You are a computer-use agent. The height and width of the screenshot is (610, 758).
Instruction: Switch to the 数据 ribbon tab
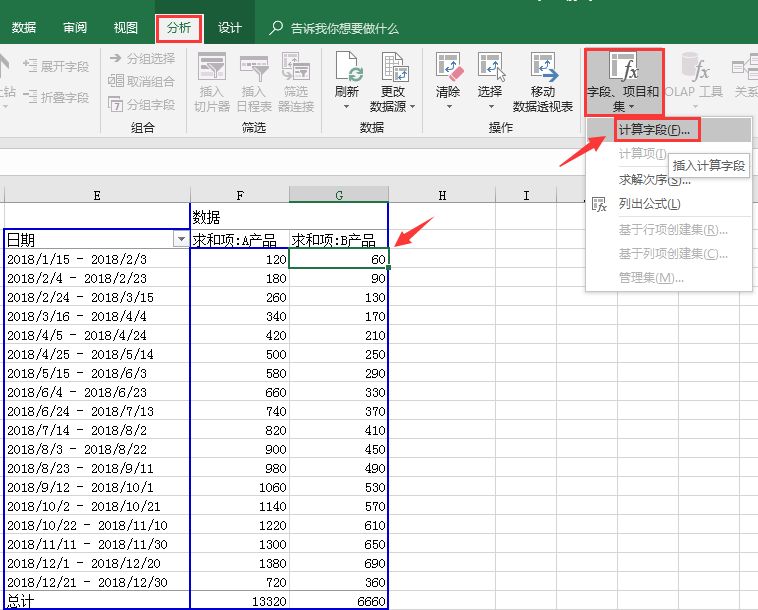[x=24, y=28]
